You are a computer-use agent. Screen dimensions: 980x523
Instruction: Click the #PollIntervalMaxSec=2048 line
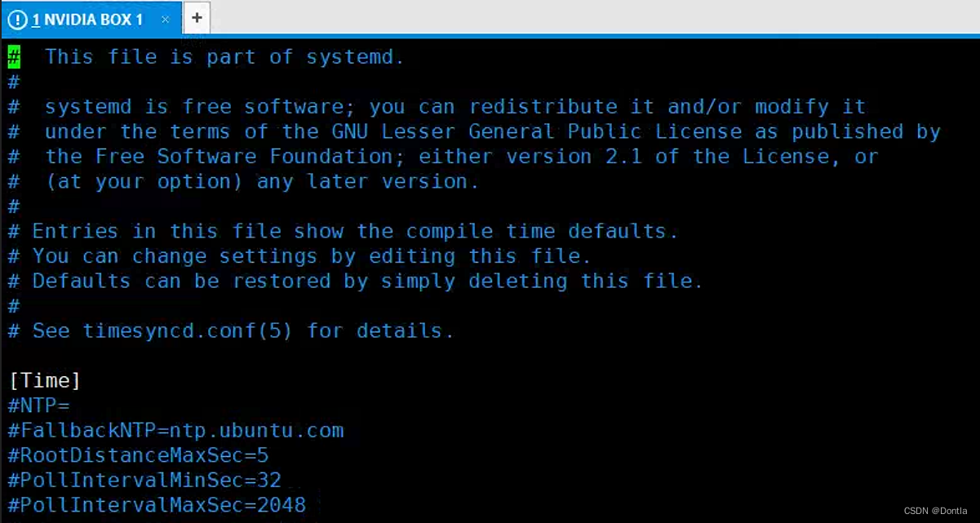tap(157, 505)
